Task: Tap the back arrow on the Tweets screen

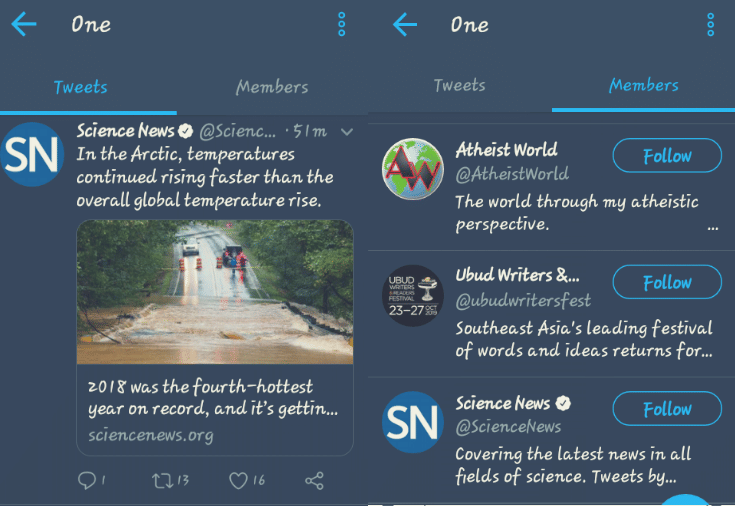Action: [x=24, y=25]
